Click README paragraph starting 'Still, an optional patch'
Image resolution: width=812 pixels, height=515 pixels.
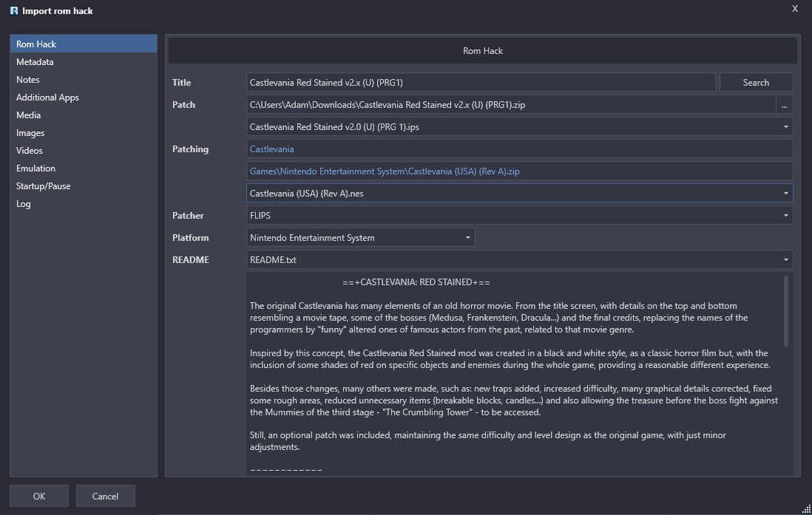[488, 441]
